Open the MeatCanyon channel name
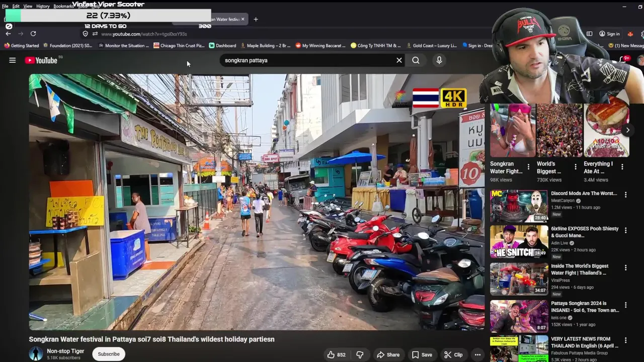Image resolution: width=644 pixels, height=362 pixels. (562, 201)
